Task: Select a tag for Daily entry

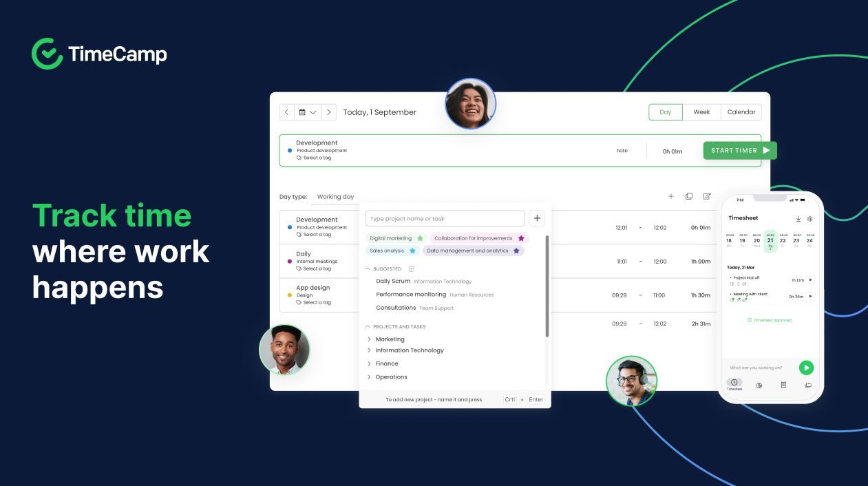Action: (x=314, y=268)
